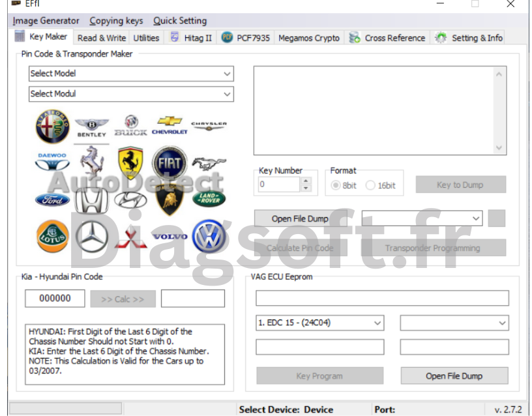
Task: Switch to Read & Write tab
Action: [102, 38]
